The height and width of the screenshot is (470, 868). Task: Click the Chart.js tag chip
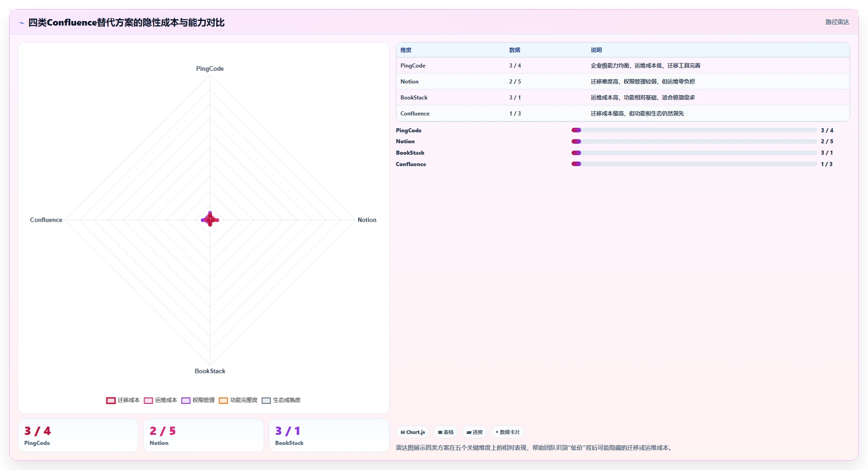tap(413, 432)
